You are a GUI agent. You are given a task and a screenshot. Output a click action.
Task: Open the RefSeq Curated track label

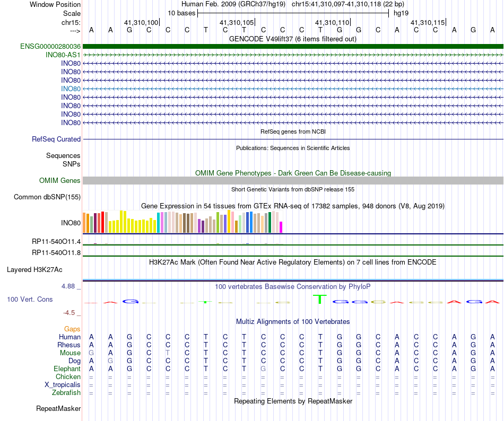click(56, 139)
